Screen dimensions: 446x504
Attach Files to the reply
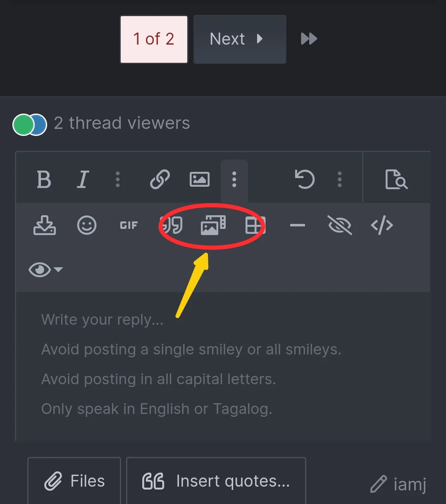pyautogui.click(x=74, y=481)
